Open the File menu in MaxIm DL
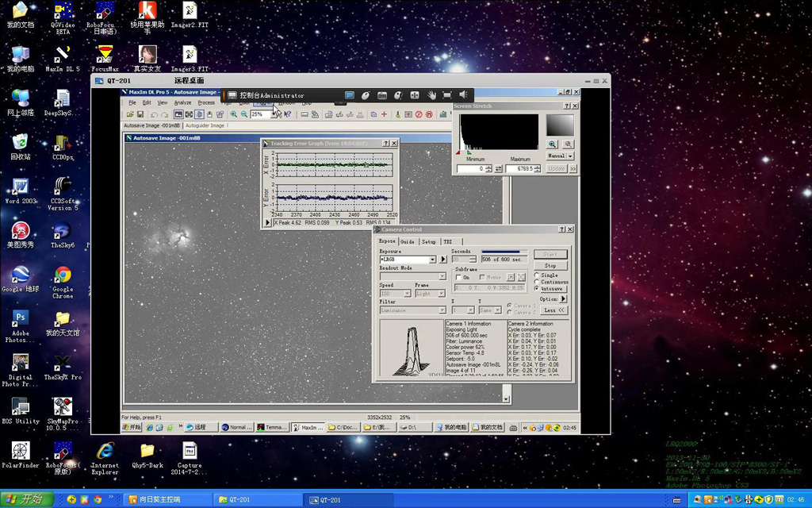Screen dimensions: 812x508 coord(132,102)
